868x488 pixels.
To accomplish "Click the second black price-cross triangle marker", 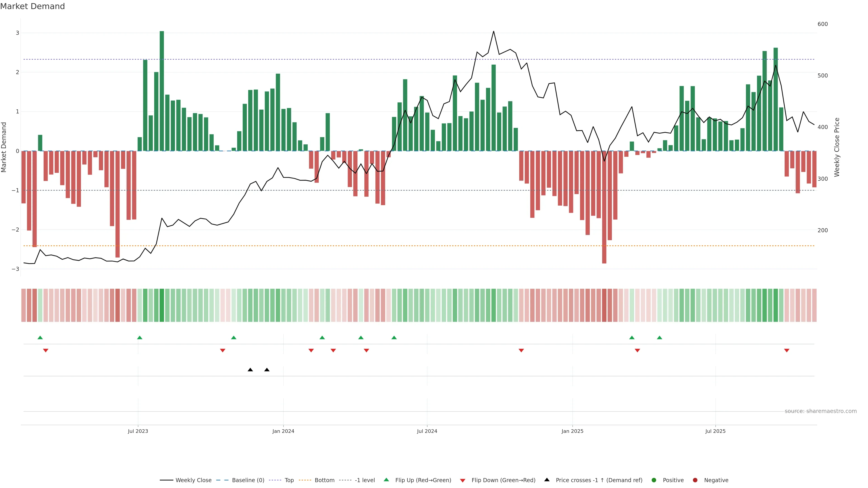I will [267, 370].
